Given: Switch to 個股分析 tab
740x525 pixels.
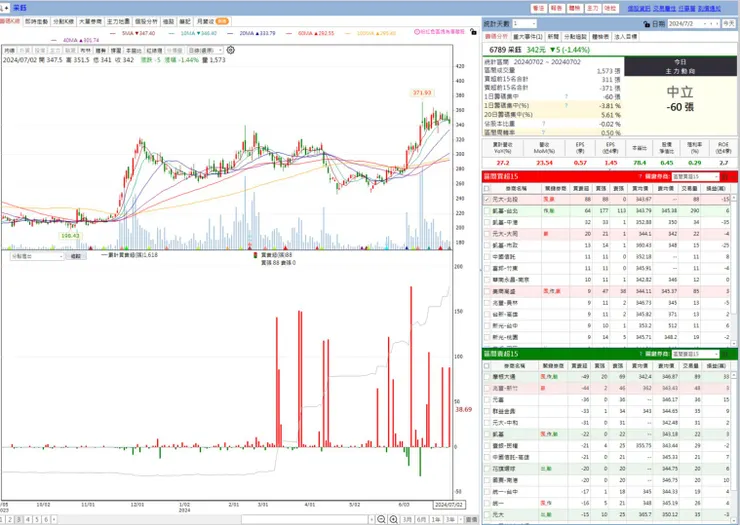Looking at the screenshot, I should (146, 22).
